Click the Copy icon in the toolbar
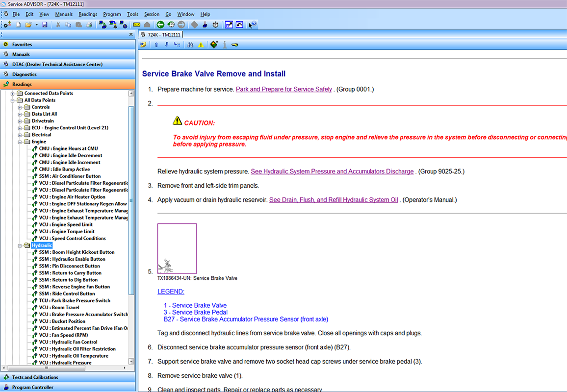This screenshot has height=392, width=567. [68, 24]
